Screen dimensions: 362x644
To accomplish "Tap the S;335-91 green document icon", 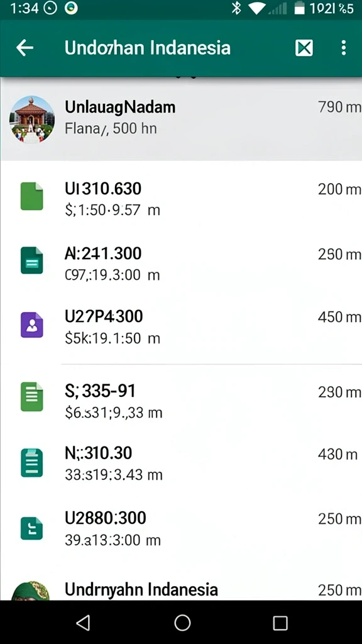I will click(32, 397).
